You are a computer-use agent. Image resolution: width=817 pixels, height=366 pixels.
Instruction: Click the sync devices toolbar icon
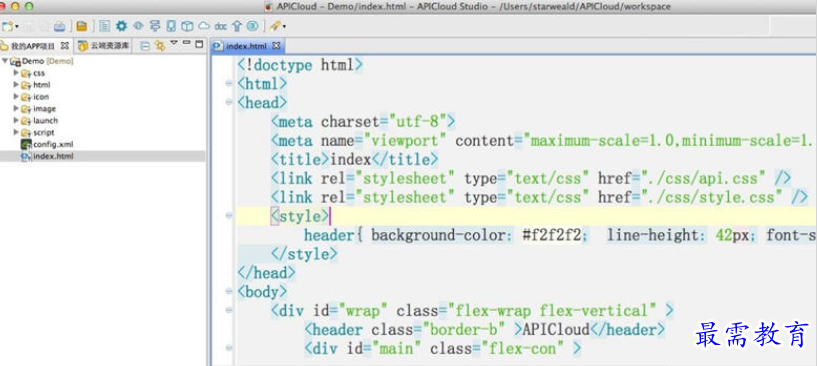coord(155,26)
